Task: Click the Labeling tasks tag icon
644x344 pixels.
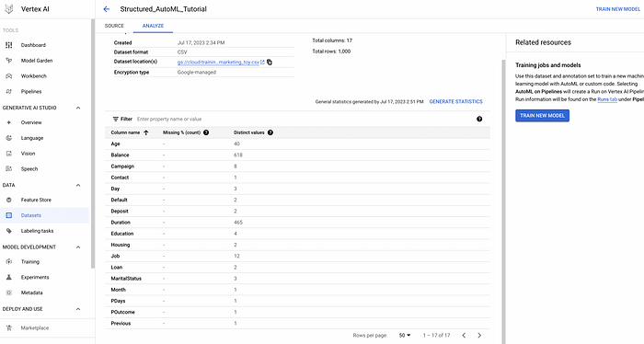Action: [8, 231]
